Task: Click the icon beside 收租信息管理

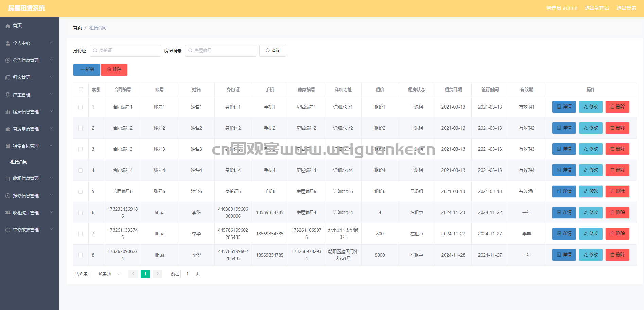Action: tap(8, 178)
